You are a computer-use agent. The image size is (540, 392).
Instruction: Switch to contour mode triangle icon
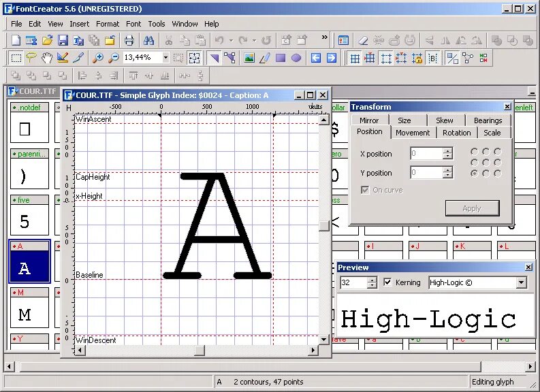pos(215,58)
